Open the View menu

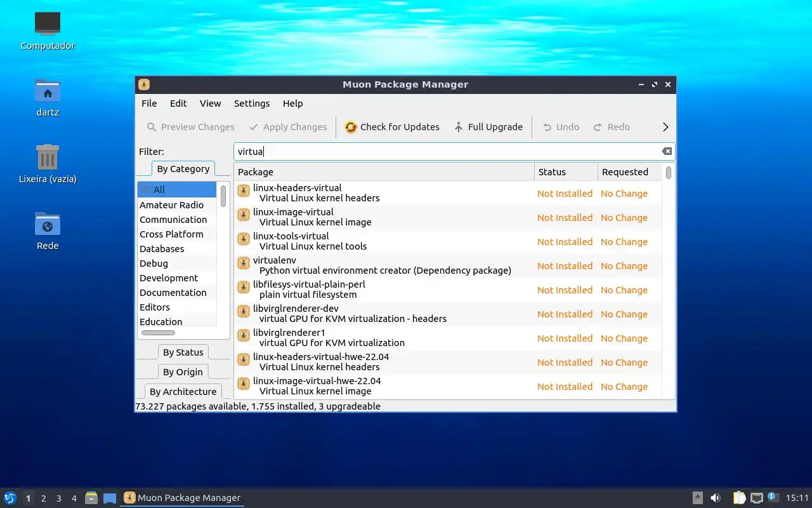pyautogui.click(x=210, y=104)
